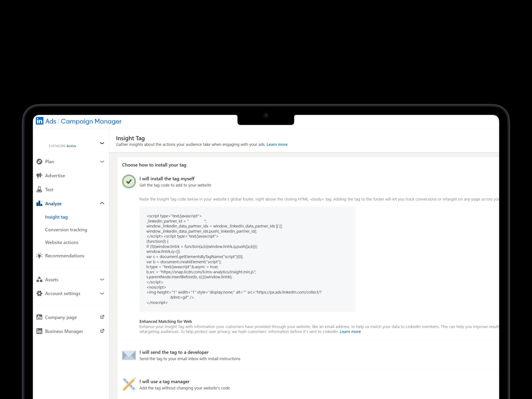Click Learn more under Insight Tag heading

point(277,144)
